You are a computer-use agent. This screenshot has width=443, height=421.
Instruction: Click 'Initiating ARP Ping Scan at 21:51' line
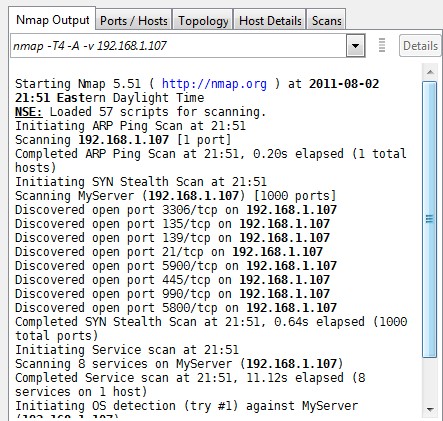(130, 126)
